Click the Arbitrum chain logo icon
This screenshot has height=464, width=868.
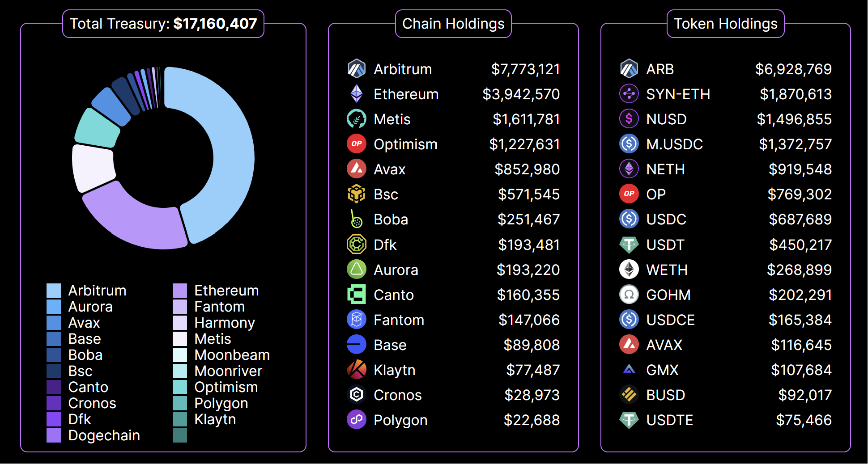[x=357, y=69]
